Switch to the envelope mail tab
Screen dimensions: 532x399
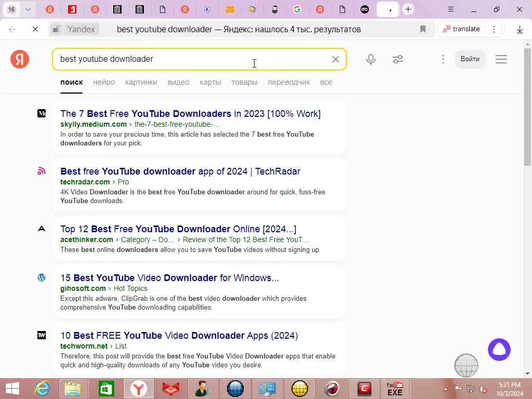pyautogui.click(x=230, y=9)
